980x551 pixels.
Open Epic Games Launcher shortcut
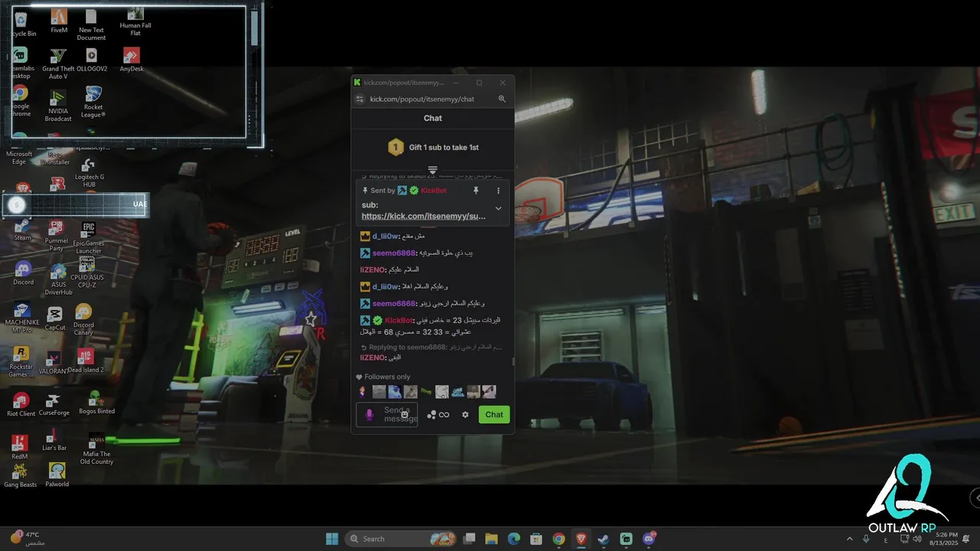89,238
